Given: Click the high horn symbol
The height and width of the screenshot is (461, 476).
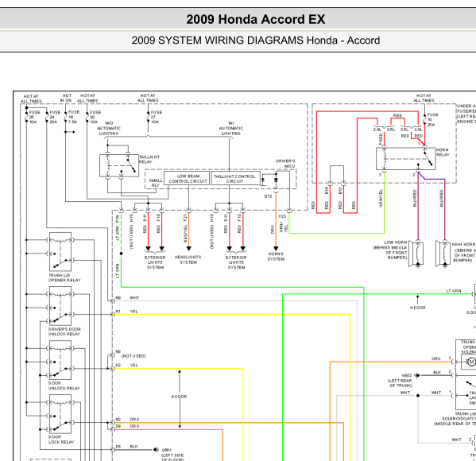Looking at the screenshot, I should pos(443,254).
